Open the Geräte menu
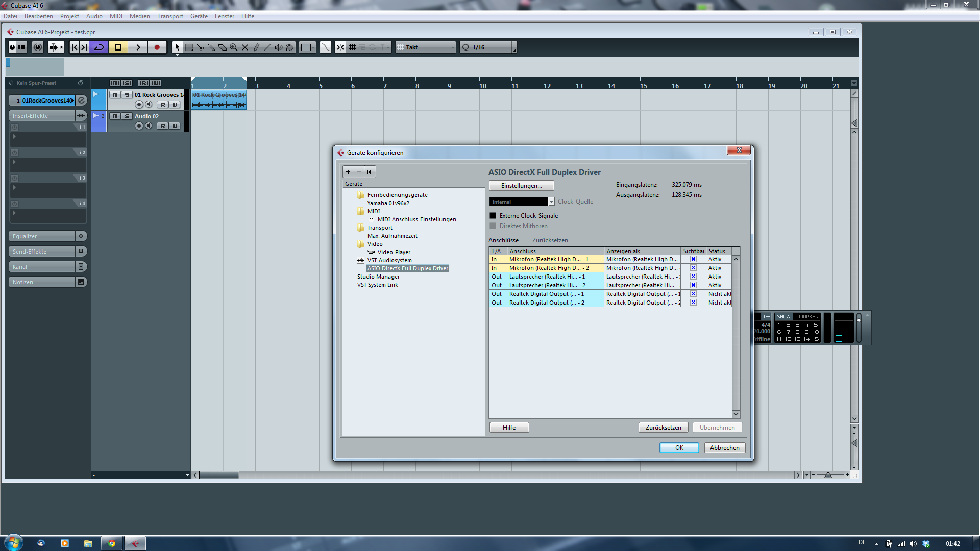Screen dimensions: 980x551 (199, 16)
